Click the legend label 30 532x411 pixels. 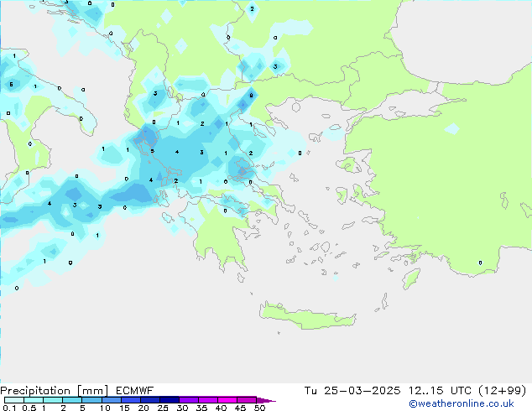point(182,408)
